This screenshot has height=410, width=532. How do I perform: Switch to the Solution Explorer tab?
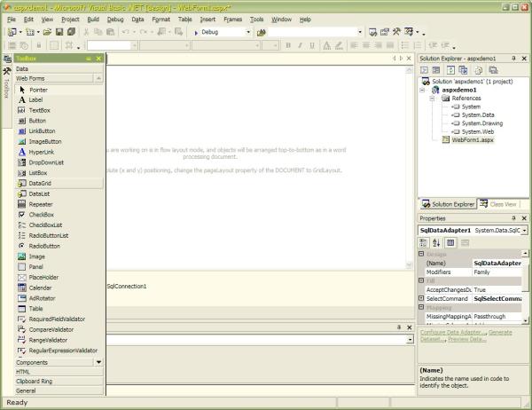click(x=448, y=204)
